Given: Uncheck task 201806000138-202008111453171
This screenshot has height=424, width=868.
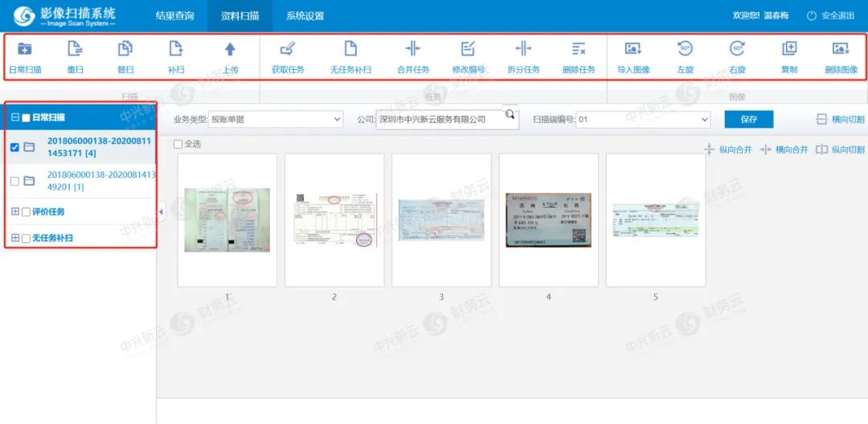Looking at the screenshot, I should [15, 147].
